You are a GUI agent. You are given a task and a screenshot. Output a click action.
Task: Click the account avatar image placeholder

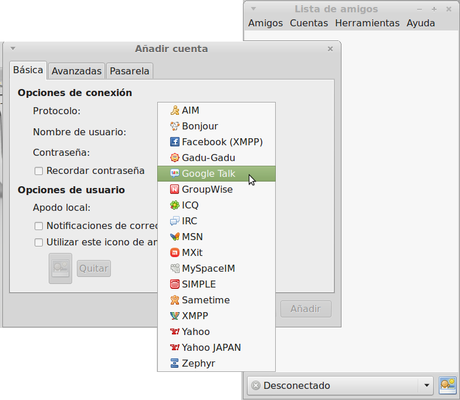[x=60, y=268]
